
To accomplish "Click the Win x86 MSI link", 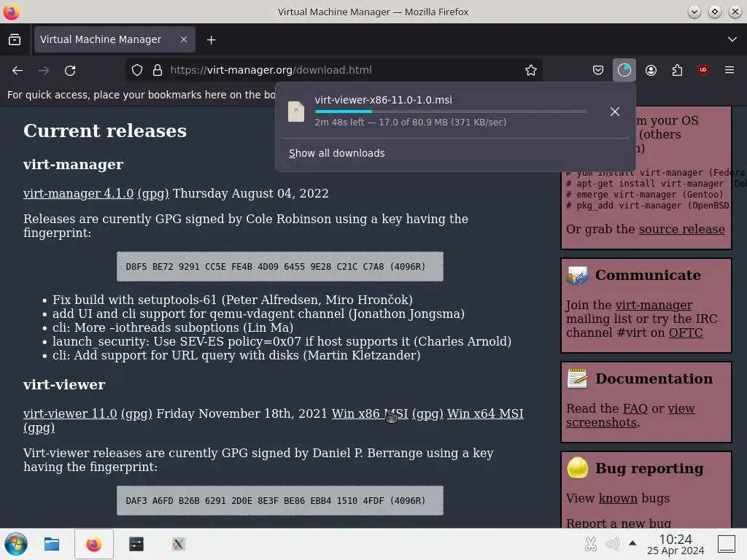I will tap(370, 413).
